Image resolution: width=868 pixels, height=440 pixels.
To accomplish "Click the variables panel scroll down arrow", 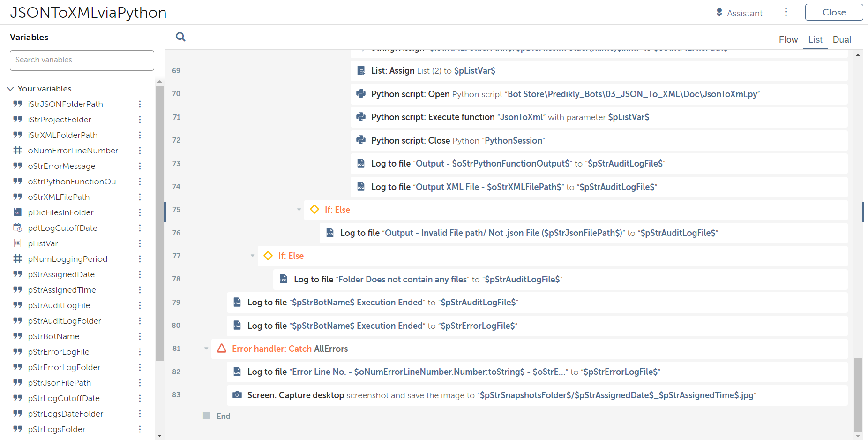I will click(x=159, y=436).
